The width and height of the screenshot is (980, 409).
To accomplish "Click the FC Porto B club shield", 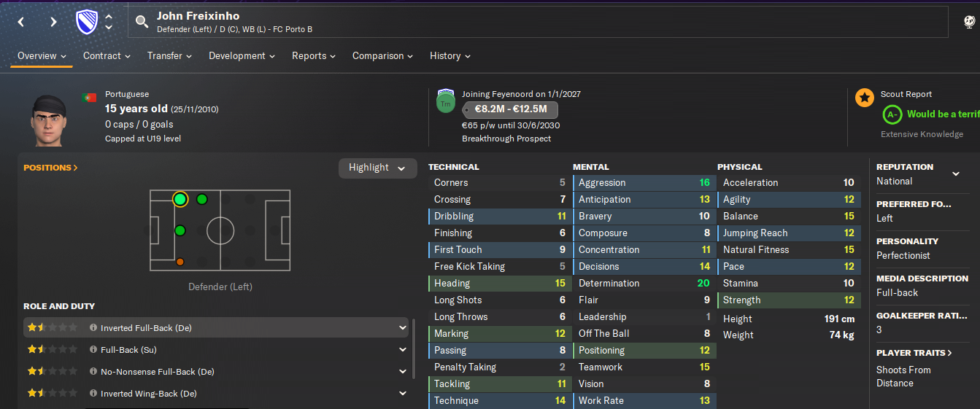I will 87,22.
